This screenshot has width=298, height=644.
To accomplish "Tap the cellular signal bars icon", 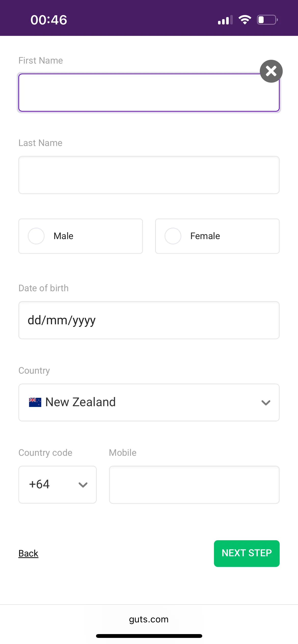I will tap(225, 20).
